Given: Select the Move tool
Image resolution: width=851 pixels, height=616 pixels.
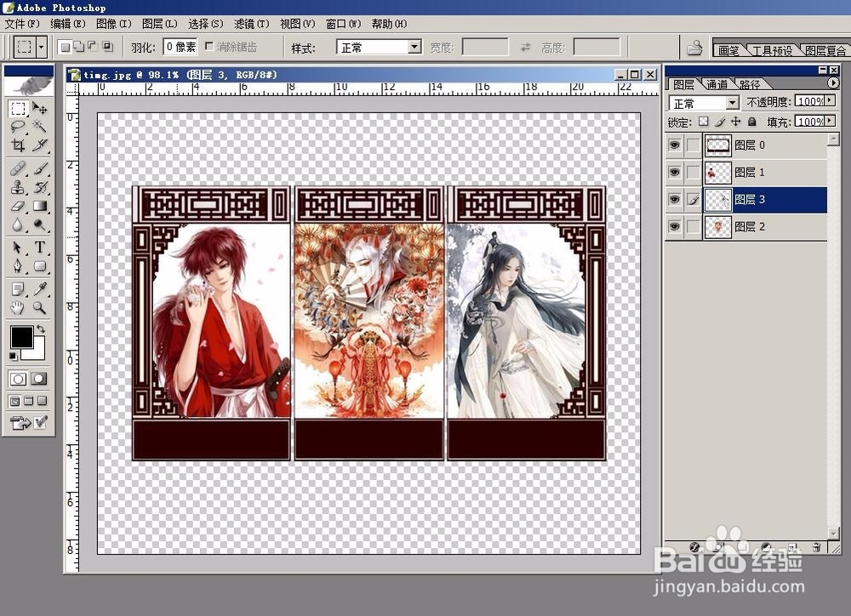Looking at the screenshot, I should (39, 109).
